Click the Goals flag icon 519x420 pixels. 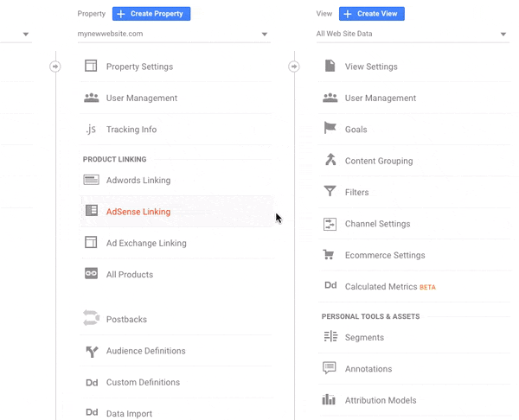click(330, 128)
